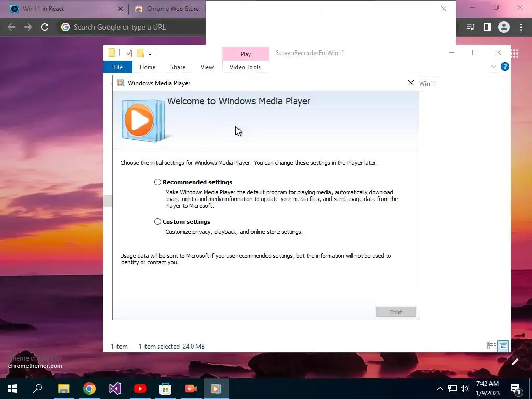
Task: Open the Chrome profile avatar
Action: pos(504,27)
